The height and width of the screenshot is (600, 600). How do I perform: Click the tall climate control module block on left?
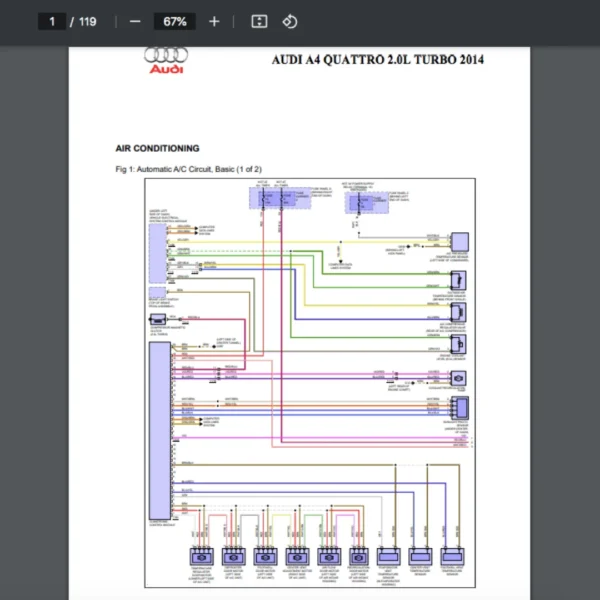click(x=158, y=430)
